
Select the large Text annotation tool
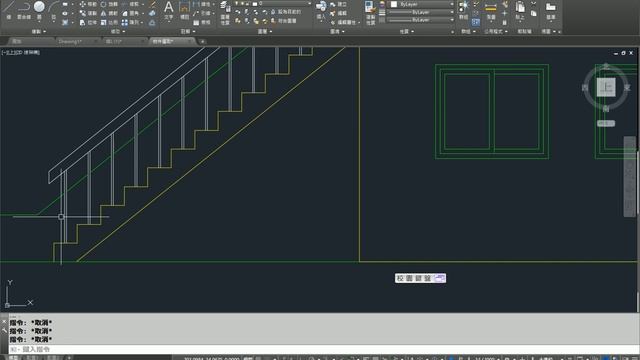click(x=169, y=10)
